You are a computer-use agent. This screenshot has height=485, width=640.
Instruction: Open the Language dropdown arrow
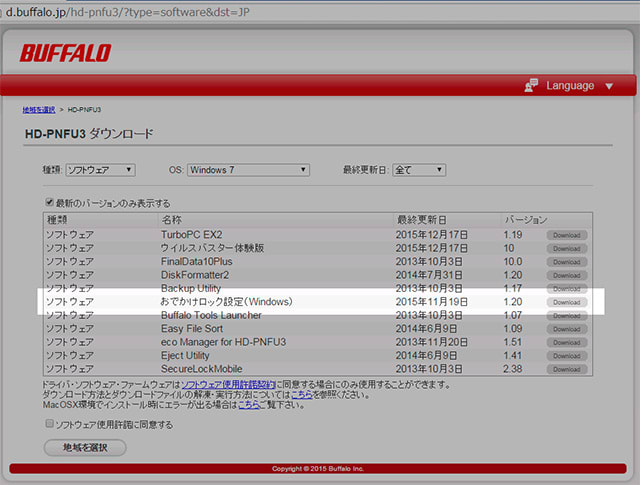609,86
